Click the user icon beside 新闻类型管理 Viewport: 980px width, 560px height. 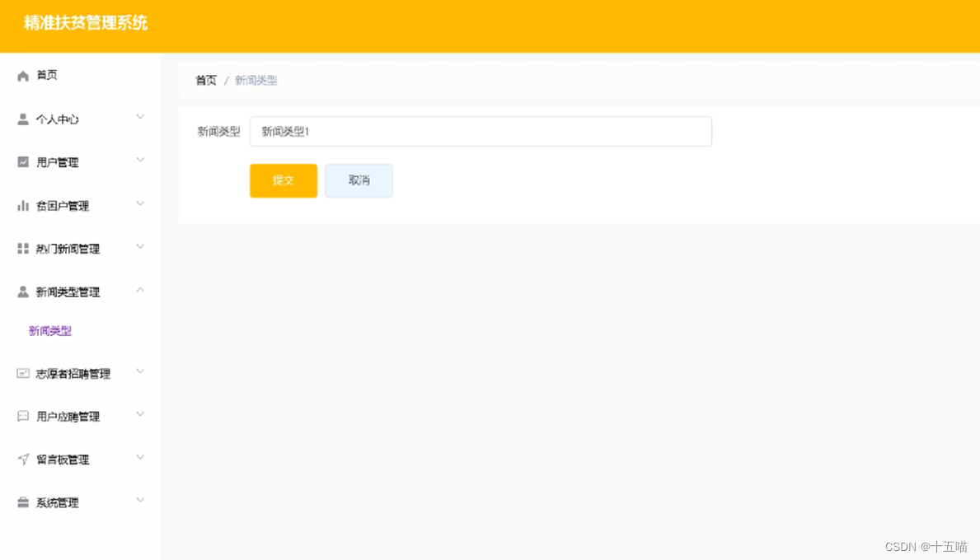pyautogui.click(x=23, y=292)
